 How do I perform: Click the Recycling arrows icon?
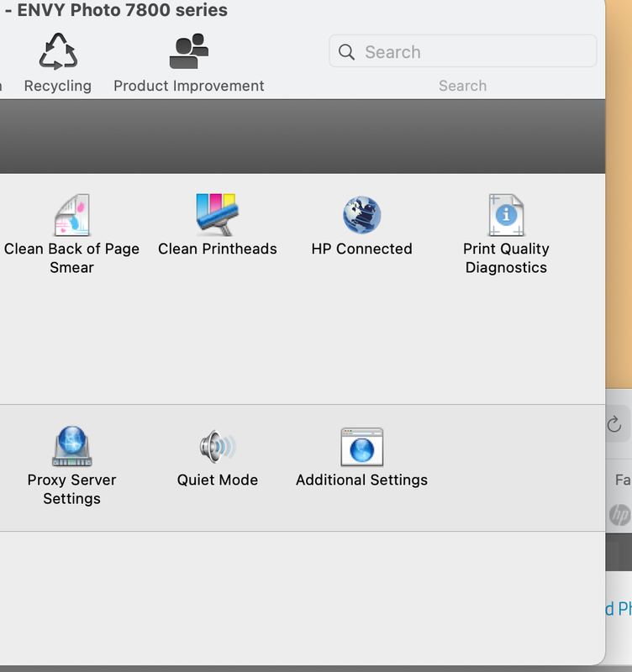[x=58, y=51]
